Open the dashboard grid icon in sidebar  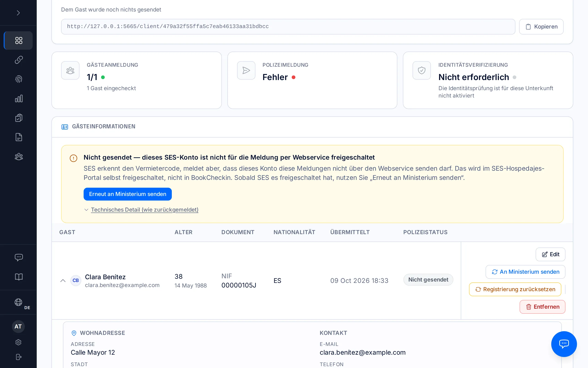(x=18, y=40)
